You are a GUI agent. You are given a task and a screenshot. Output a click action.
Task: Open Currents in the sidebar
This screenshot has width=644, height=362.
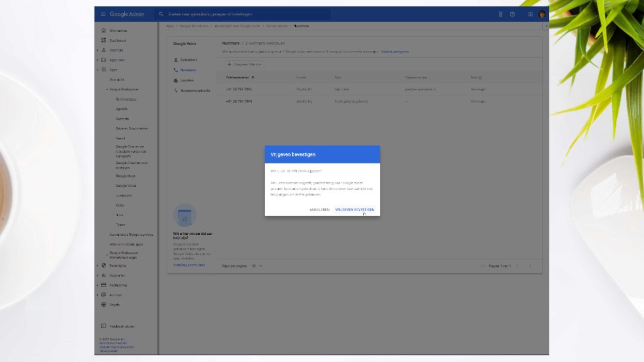click(122, 119)
